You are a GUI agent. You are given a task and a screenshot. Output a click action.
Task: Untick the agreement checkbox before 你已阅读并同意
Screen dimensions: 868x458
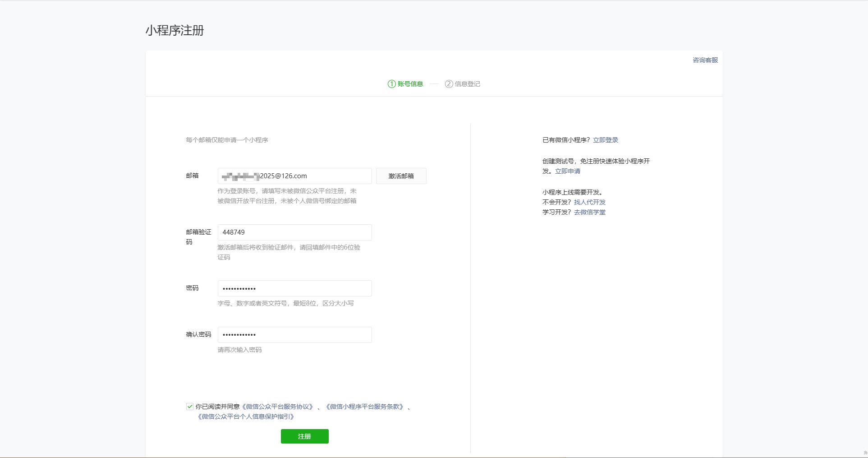pos(190,407)
